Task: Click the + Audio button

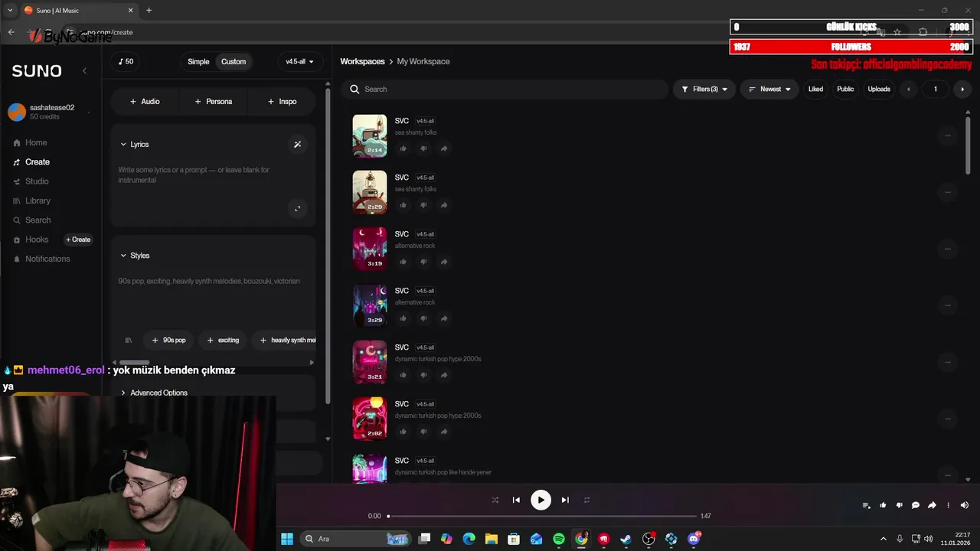Action: pyautogui.click(x=145, y=101)
